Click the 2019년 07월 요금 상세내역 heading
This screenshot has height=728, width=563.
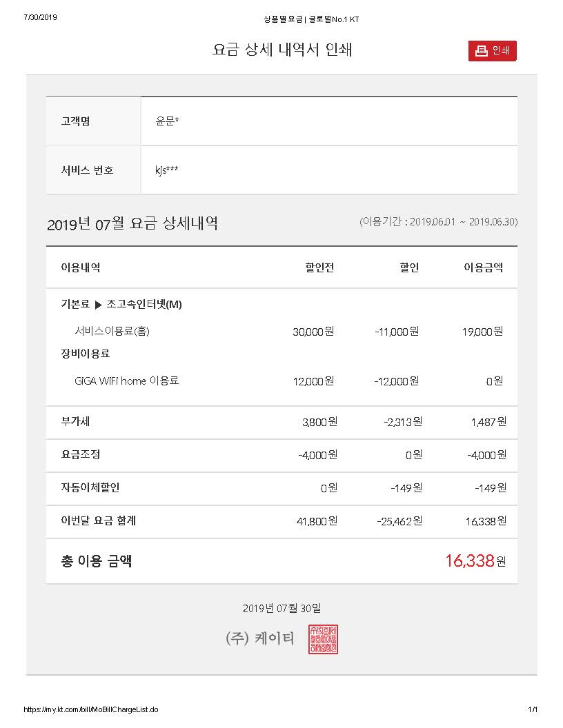tap(132, 223)
